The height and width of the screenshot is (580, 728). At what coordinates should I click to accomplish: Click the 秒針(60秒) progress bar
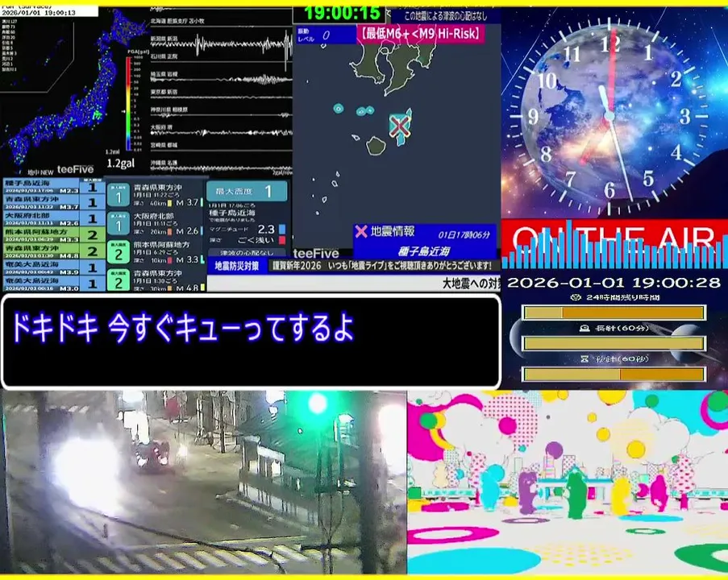point(614,374)
